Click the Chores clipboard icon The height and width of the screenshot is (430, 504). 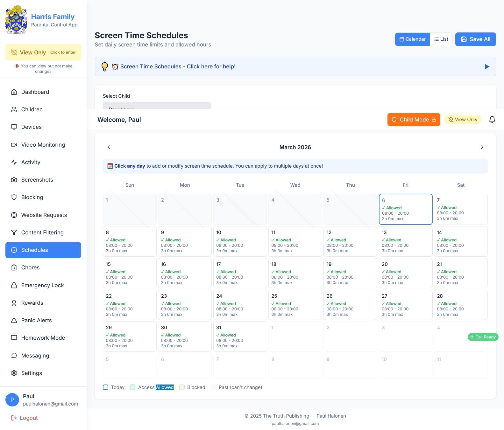point(14,267)
